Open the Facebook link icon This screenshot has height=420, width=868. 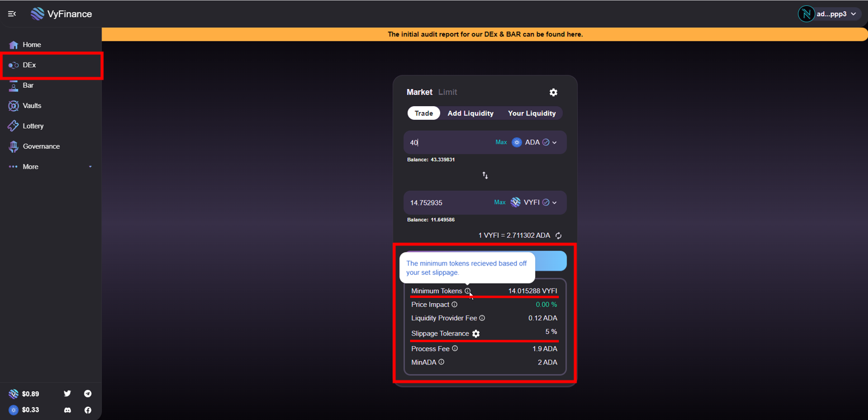click(x=88, y=410)
